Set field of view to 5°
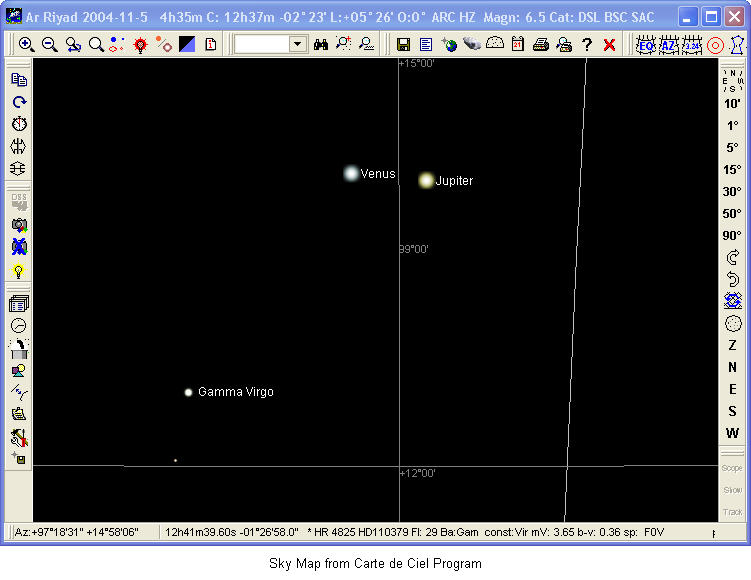 (732, 148)
